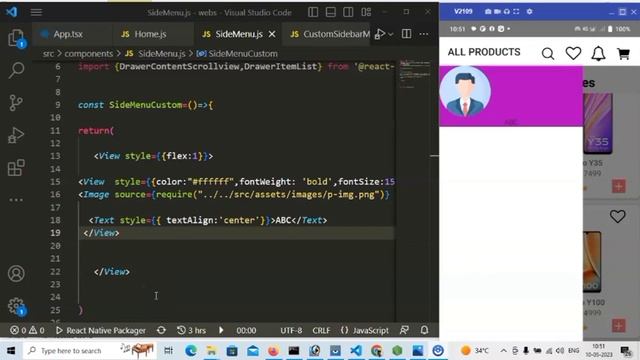Click the 00:00 timer in status bar

(x=246, y=330)
